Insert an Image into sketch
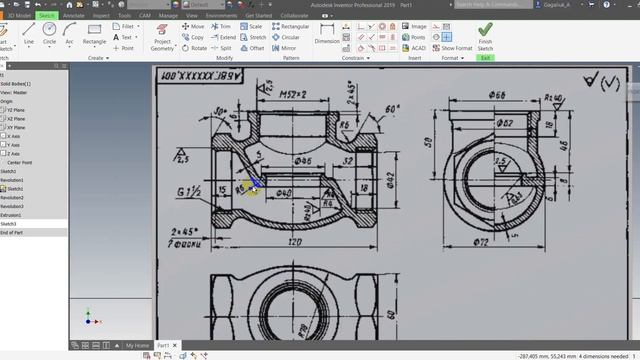Screen dimensions: 640x360 [414, 26]
